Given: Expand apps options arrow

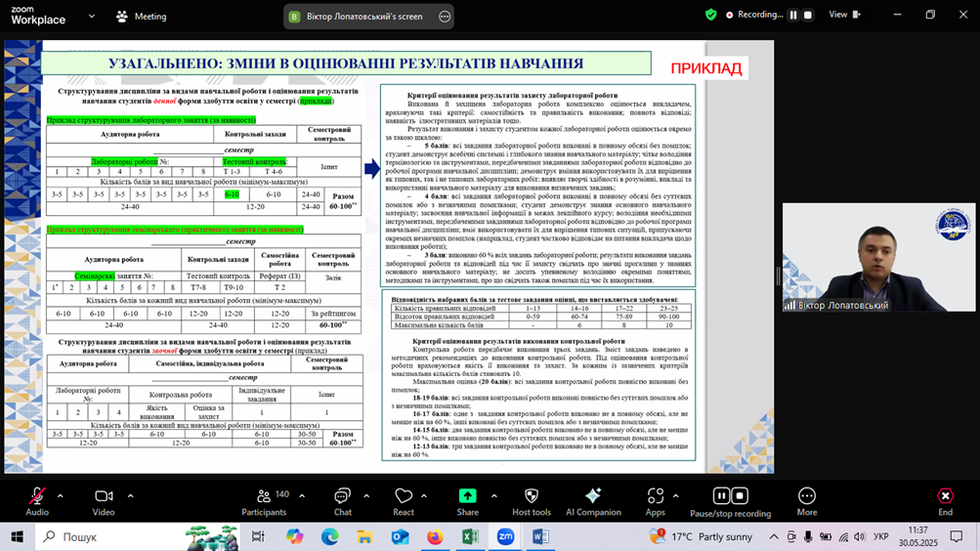Looking at the screenshot, I should 675,496.
